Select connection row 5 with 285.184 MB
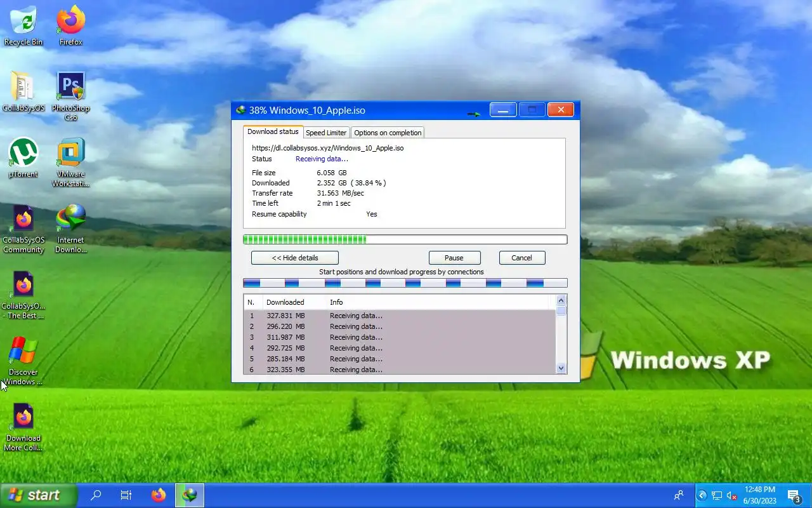This screenshot has width=812, height=508. click(x=400, y=359)
